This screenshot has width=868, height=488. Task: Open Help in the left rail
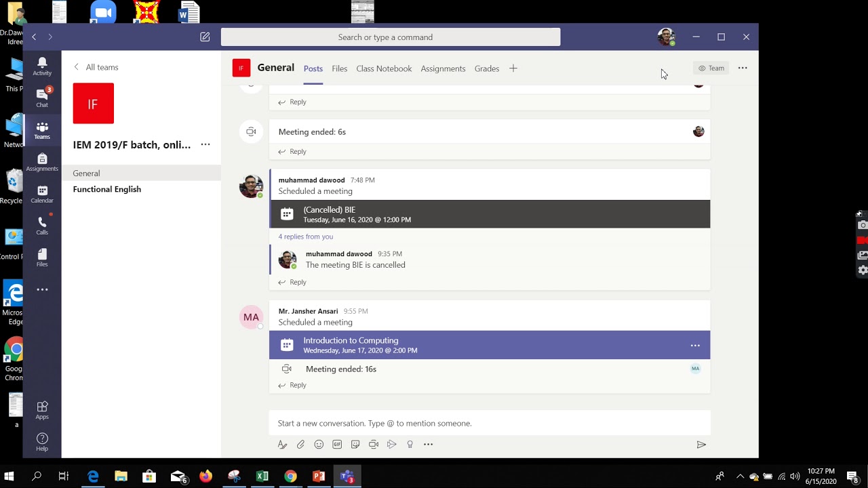pos(42,442)
